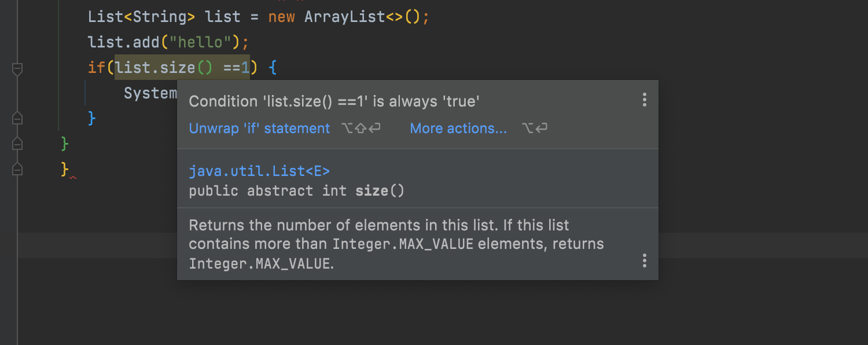Collapse the if block using its gutter fold marker
Screen dimensions: 868x345
pos(17,69)
